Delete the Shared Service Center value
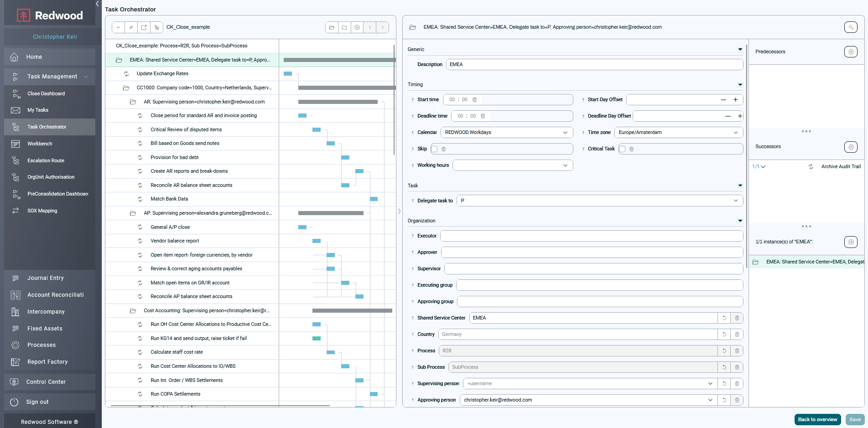Screen dimensions: 868x428 pos(737,318)
